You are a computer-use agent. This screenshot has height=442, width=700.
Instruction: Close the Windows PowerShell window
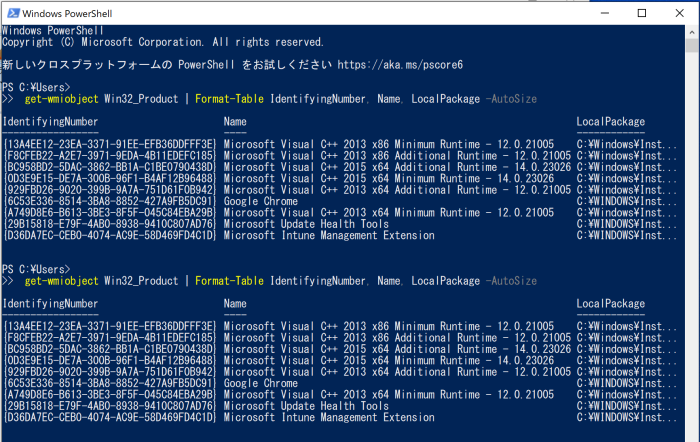coord(679,13)
